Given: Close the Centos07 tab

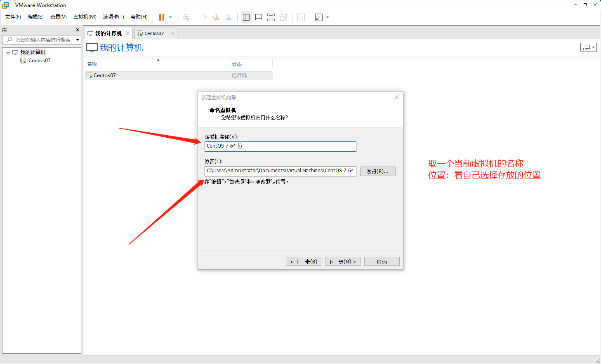Looking at the screenshot, I should [x=173, y=33].
